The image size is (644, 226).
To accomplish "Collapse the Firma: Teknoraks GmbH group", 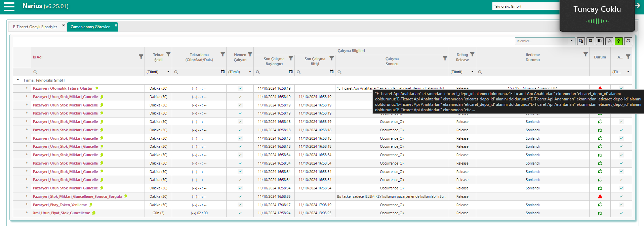I will pos(18,80).
